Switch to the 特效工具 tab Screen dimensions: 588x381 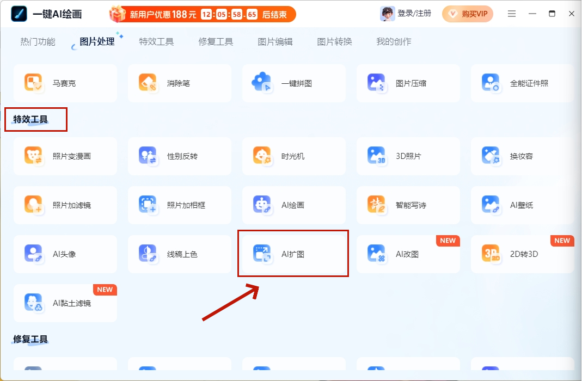click(156, 41)
